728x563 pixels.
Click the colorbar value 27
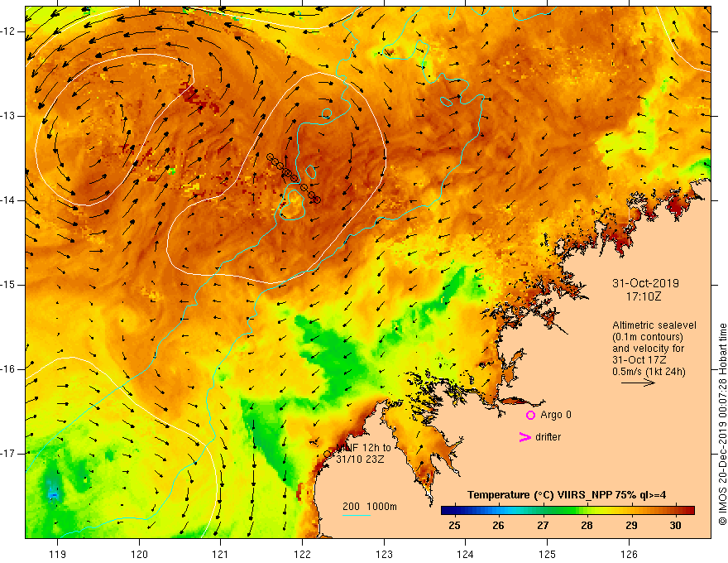pos(543,526)
